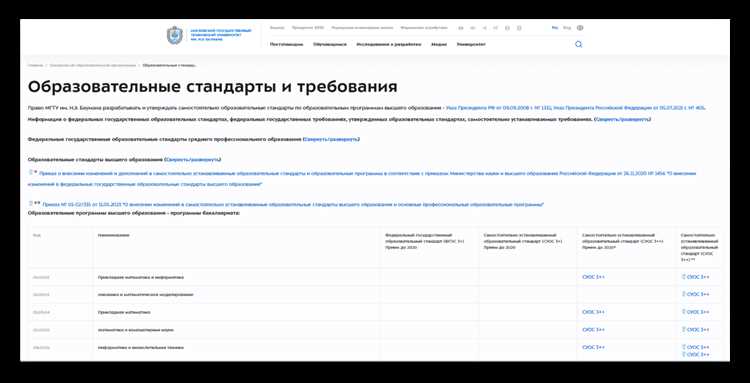This screenshot has width=750, height=383.
Task: Click the Наименование column header
Action: pyautogui.click(x=113, y=235)
